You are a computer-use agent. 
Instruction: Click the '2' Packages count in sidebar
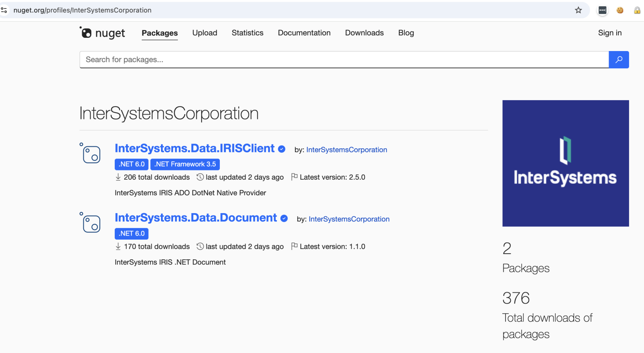pyautogui.click(x=507, y=248)
